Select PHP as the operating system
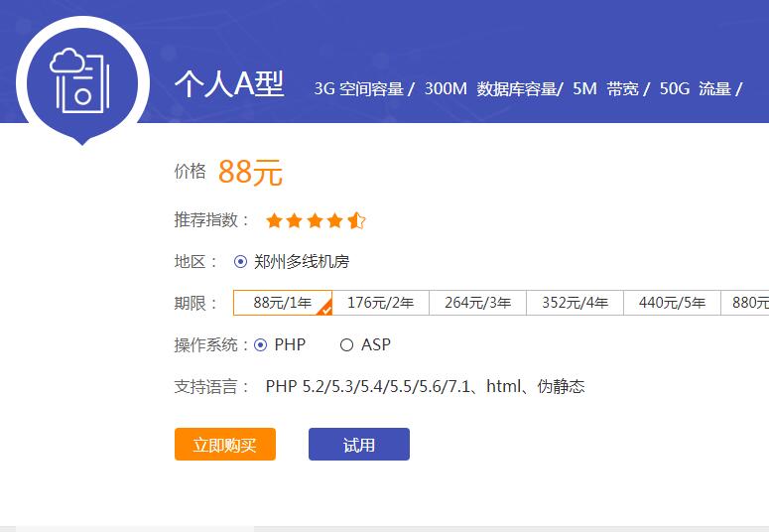769x532 pixels. click(x=261, y=345)
